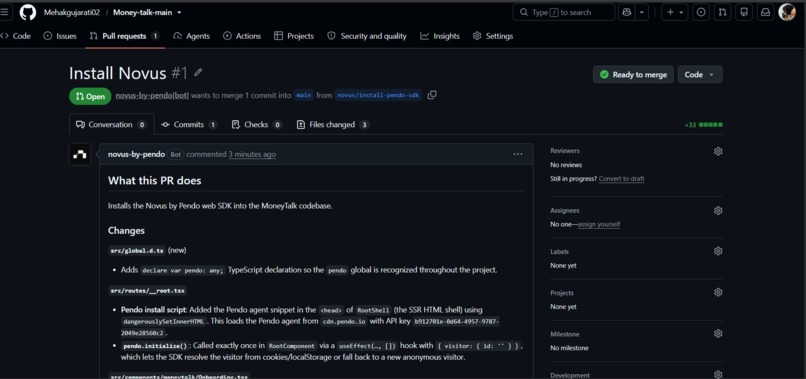This screenshot has height=379, width=806.
Task: Open Assignees settings gear
Action: [718, 211]
